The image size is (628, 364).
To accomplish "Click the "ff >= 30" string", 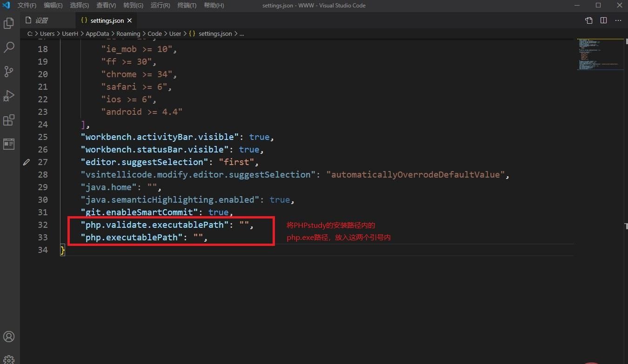I will pos(127,62).
